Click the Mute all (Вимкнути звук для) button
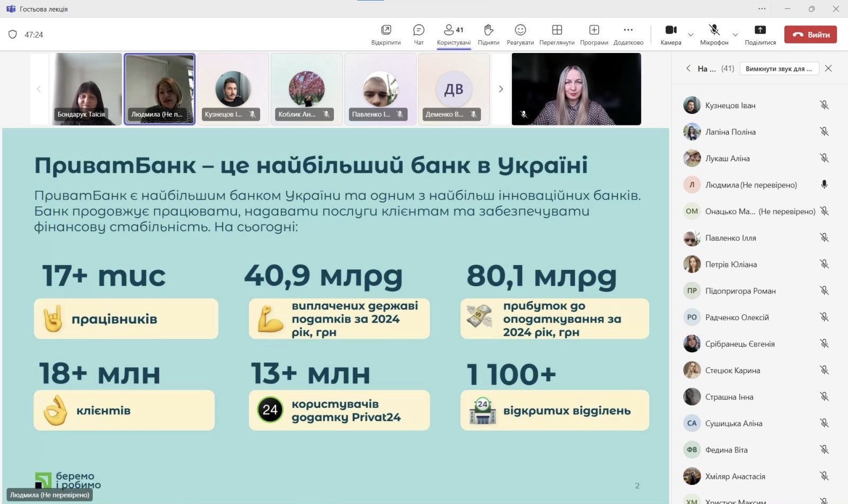This screenshot has width=848, height=504. 779,68
